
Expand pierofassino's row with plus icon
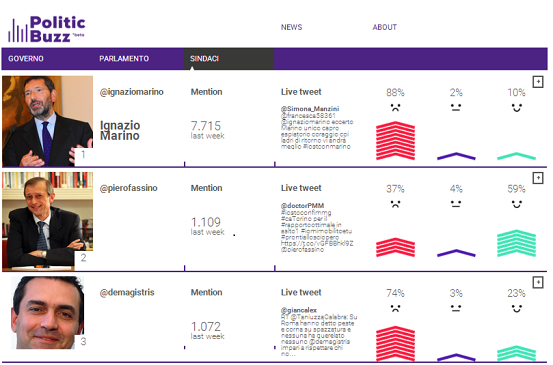(x=538, y=178)
